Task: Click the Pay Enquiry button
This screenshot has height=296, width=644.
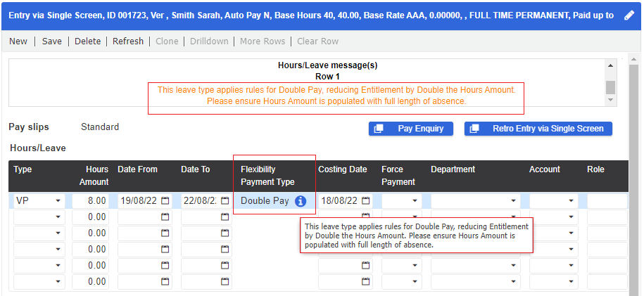Action: click(411, 129)
